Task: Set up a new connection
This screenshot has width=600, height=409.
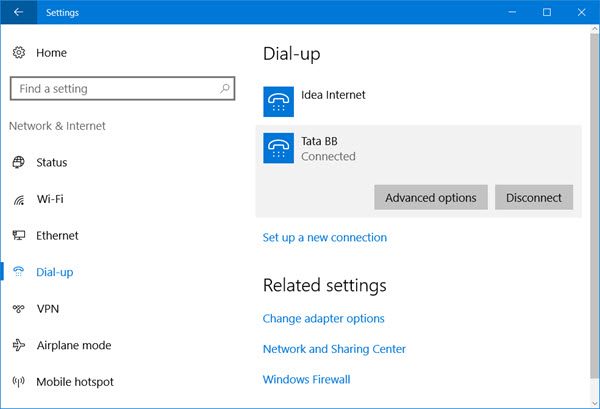Action: click(x=324, y=238)
